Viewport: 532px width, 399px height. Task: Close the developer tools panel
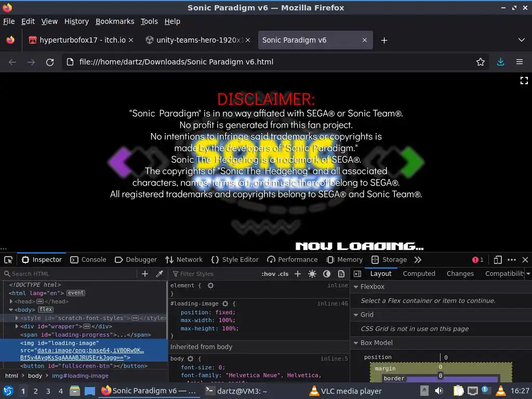[x=525, y=260]
